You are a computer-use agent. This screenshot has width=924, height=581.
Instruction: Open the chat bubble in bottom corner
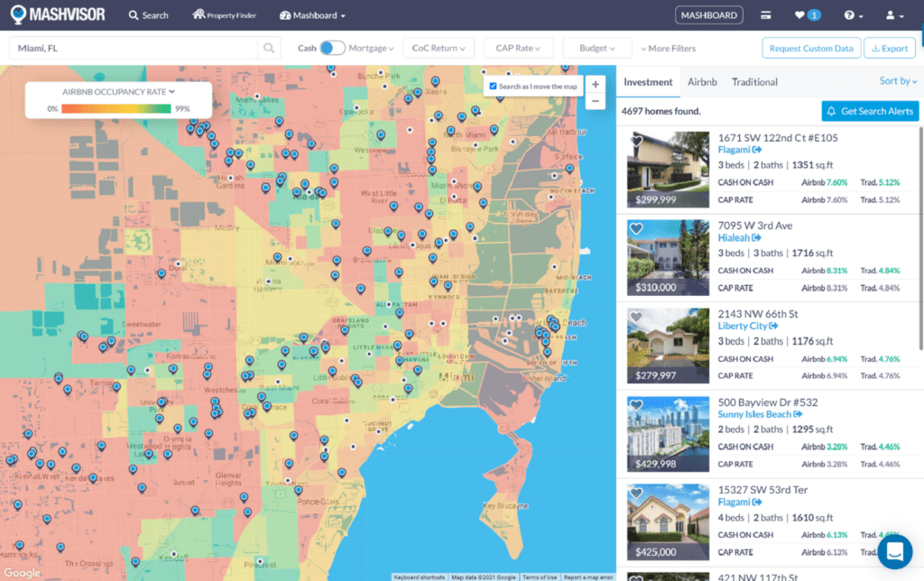point(894,551)
